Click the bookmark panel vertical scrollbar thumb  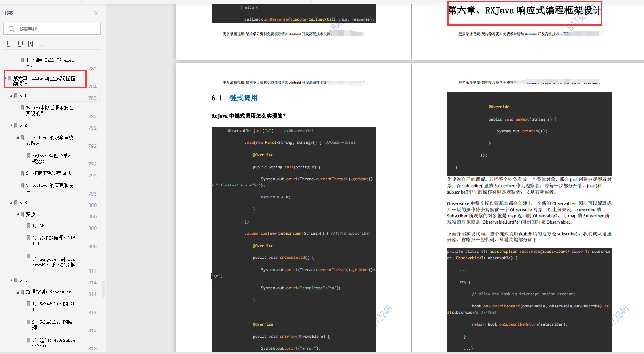(104, 289)
